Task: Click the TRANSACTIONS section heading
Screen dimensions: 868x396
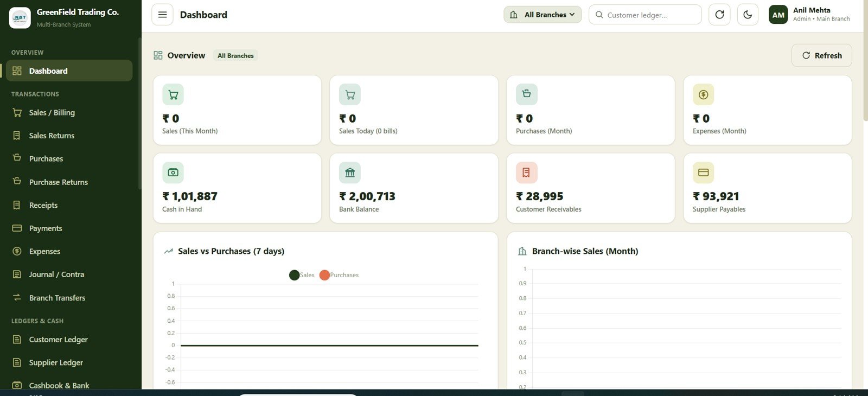Action: [x=35, y=94]
